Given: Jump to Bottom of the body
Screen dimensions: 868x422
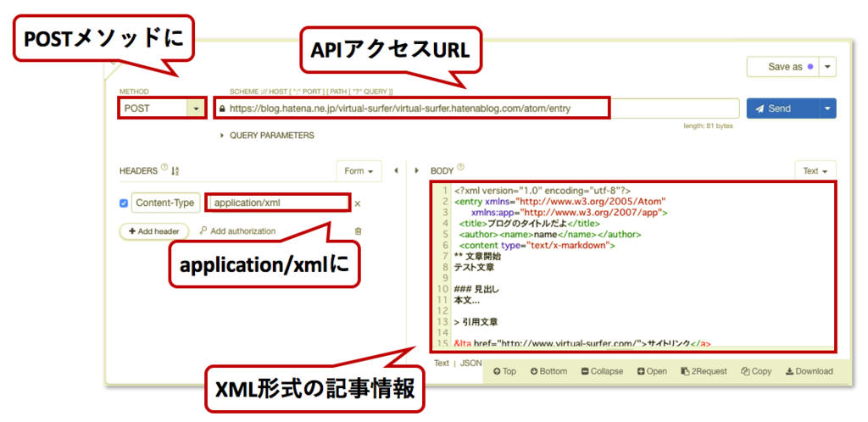Looking at the screenshot, I should coord(548,371).
